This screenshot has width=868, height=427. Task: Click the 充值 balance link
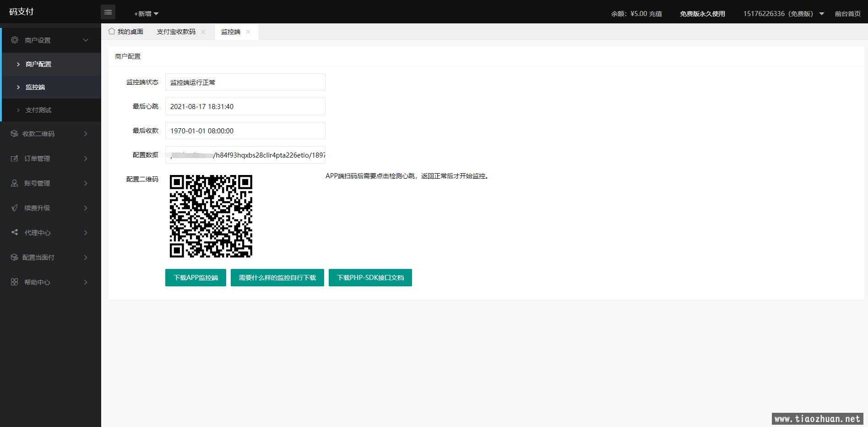[x=656, y=14]
